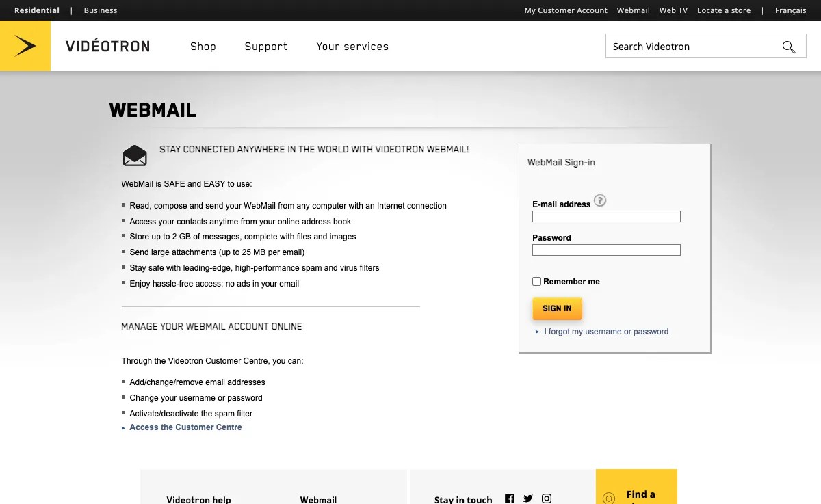This screenshot has width=821, height=504.
Task: Open My Customer Account
Action: tap(566, 10)
